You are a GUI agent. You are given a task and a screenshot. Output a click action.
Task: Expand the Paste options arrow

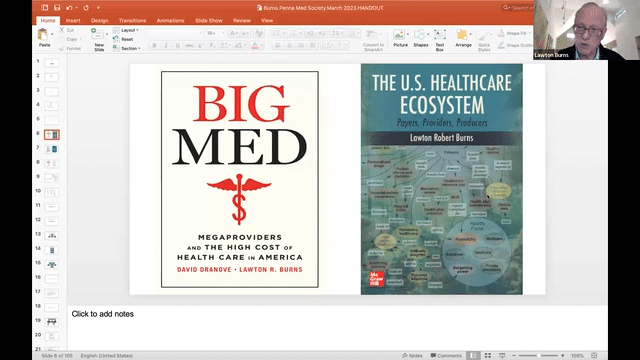(x=52, y=34)
